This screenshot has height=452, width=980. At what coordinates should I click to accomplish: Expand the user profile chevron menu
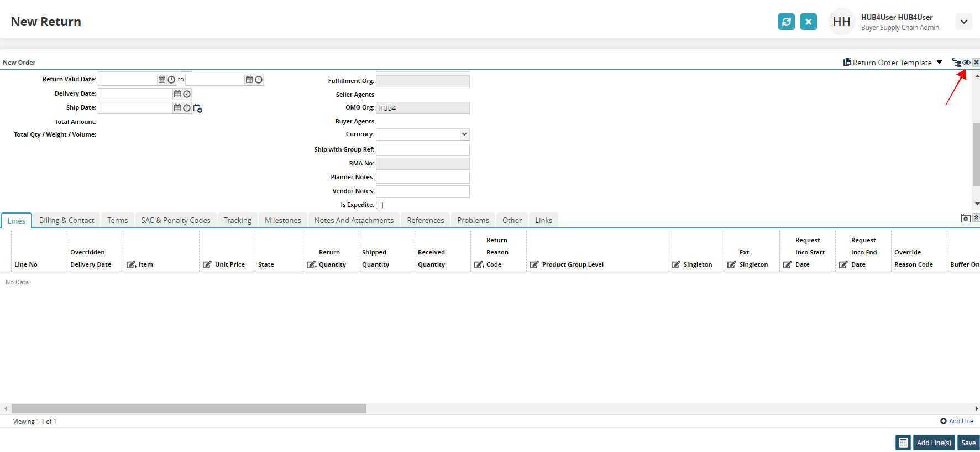[963, 22]
